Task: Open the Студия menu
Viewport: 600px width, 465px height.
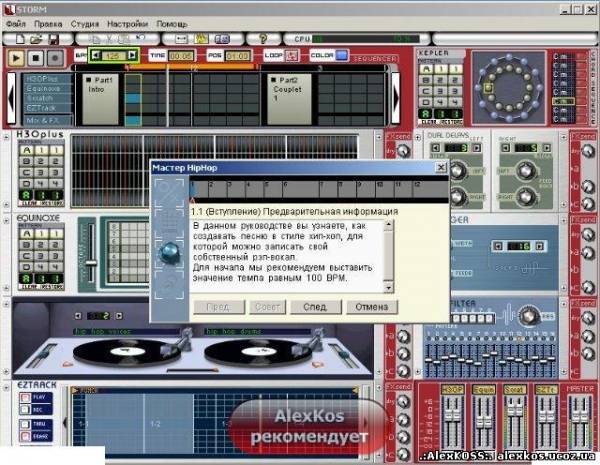Action: [x=85, y=24]
